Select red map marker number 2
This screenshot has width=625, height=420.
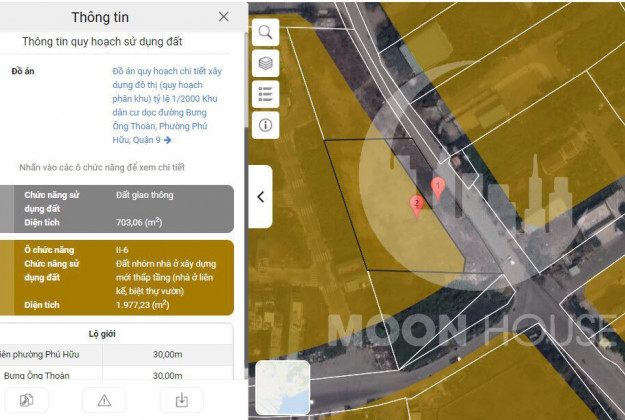pyautogui.click(x=417, y=205)
